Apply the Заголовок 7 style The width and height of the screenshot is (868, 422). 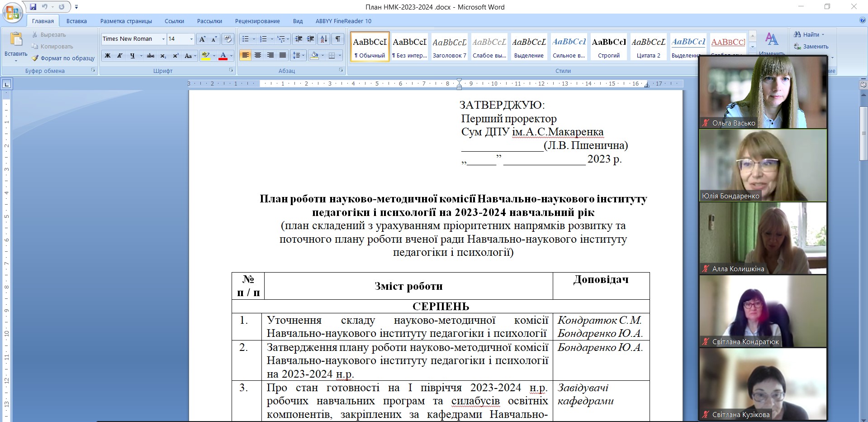point(449,46)
